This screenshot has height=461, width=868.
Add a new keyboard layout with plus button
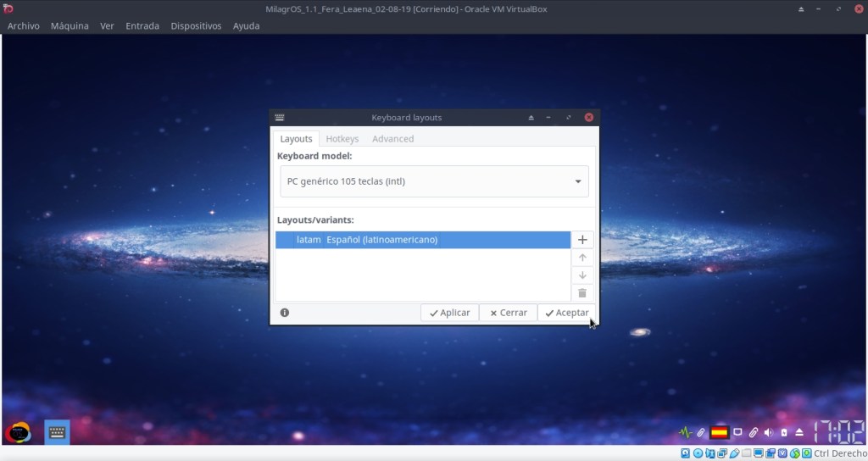pos(582,240)
